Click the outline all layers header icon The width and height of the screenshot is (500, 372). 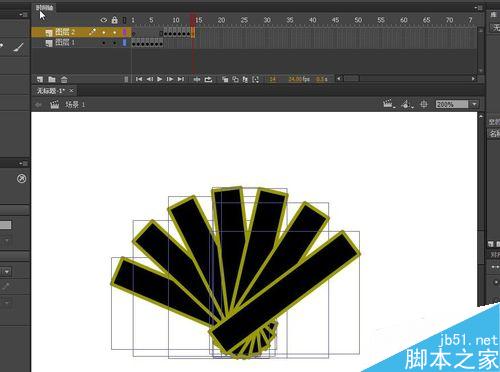(x=125, y=20)
